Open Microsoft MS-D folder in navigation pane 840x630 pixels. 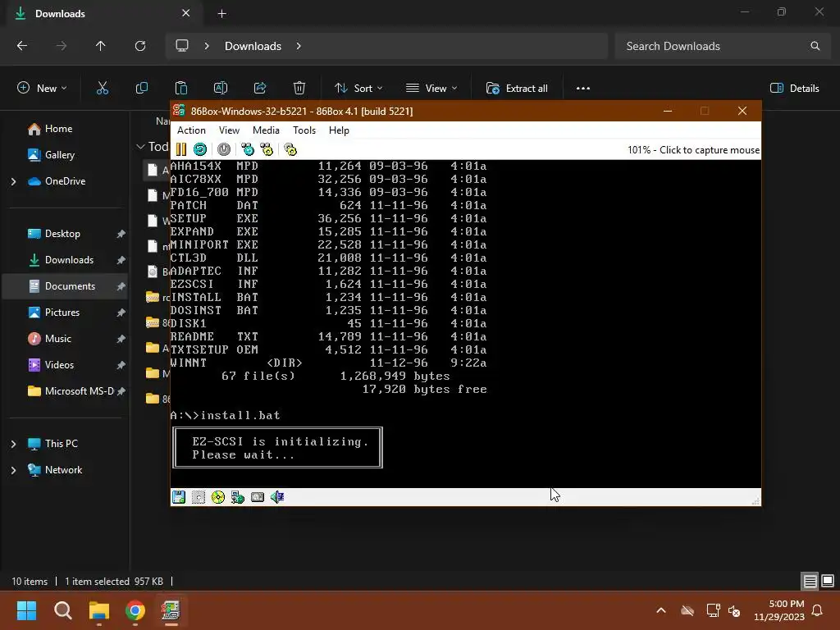67,391
